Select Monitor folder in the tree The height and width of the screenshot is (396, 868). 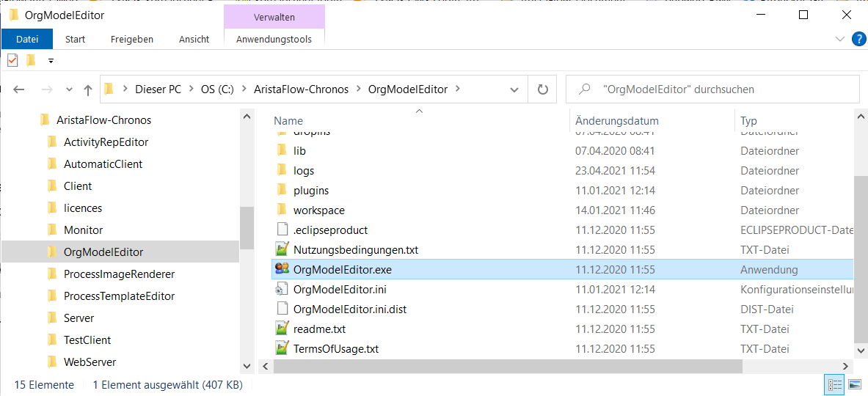[83, 230]
